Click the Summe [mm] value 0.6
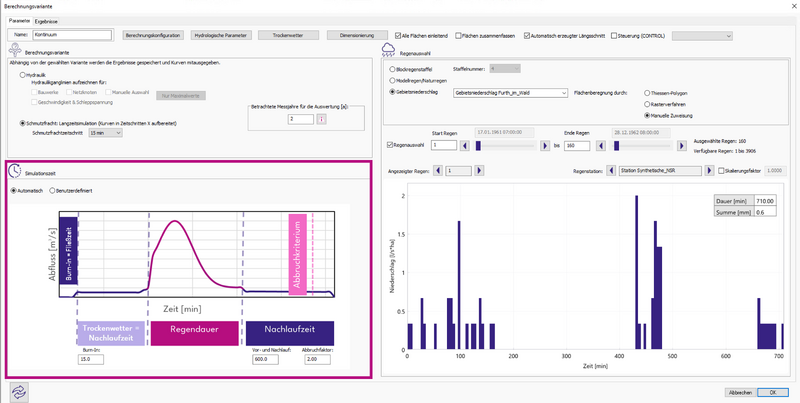 [764, 211]
